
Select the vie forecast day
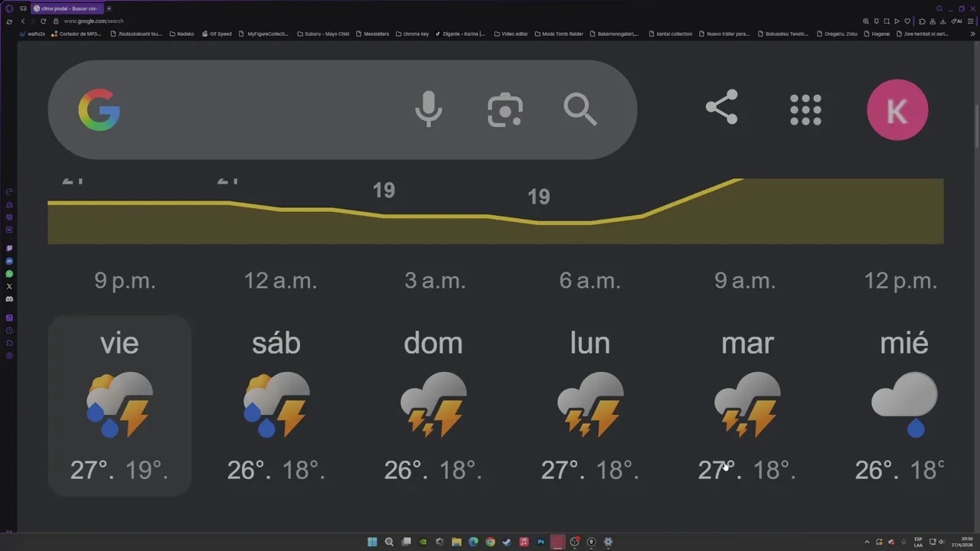(x=119, y=406)
